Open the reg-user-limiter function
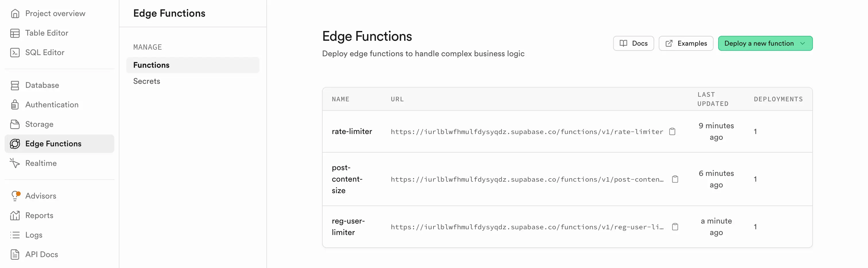This screenshot has width=868, height=268. tap(567, 227)
